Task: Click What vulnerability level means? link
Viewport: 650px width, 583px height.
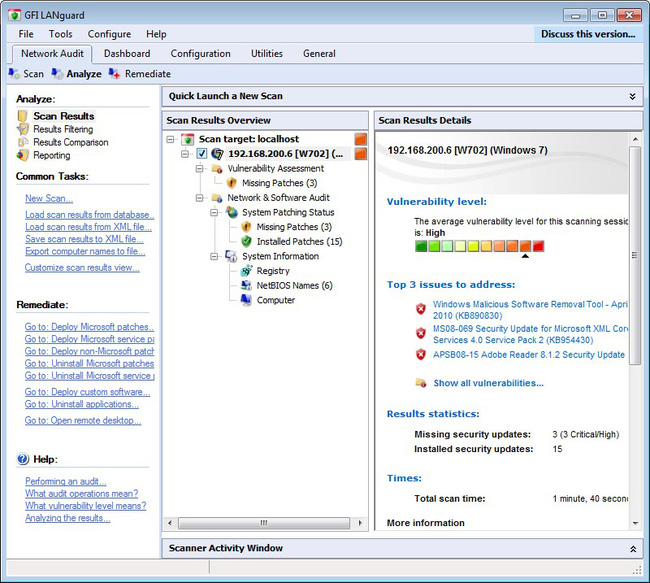Action: [85, 505]
